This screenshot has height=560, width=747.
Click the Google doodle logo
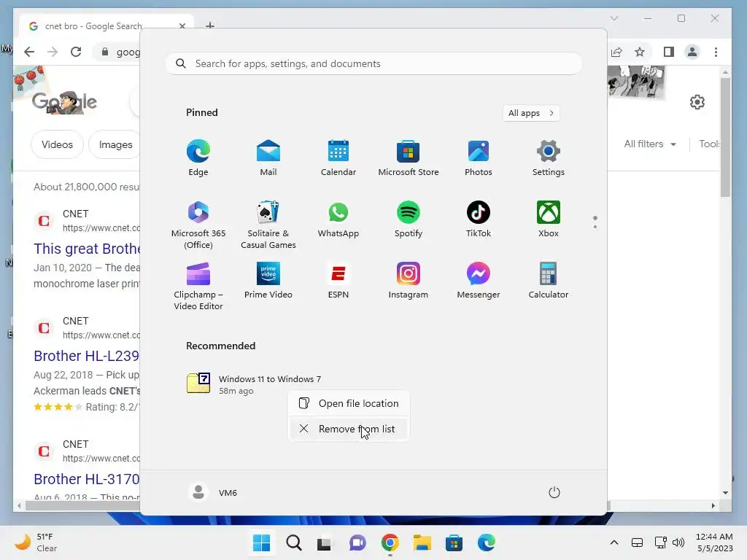point(64,102)
